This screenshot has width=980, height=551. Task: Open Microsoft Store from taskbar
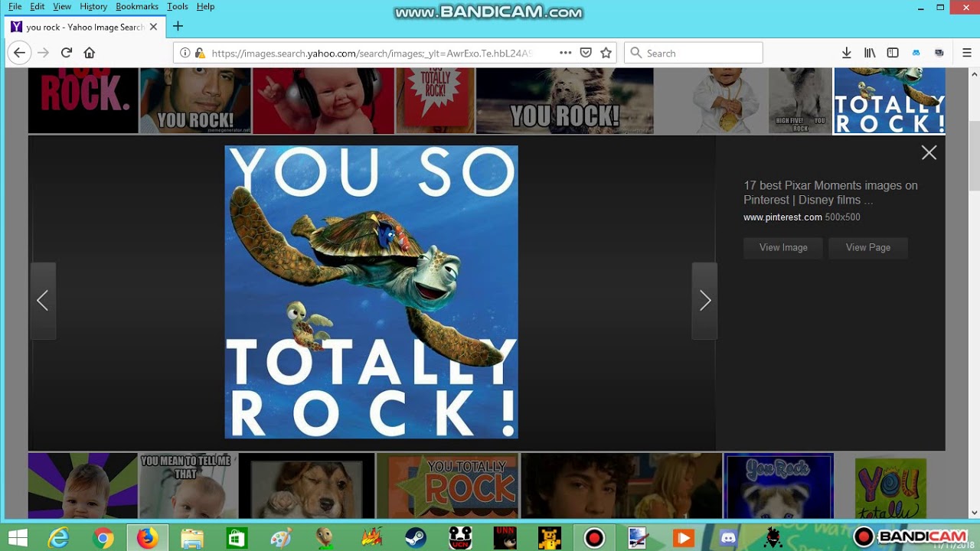point(237,538)
